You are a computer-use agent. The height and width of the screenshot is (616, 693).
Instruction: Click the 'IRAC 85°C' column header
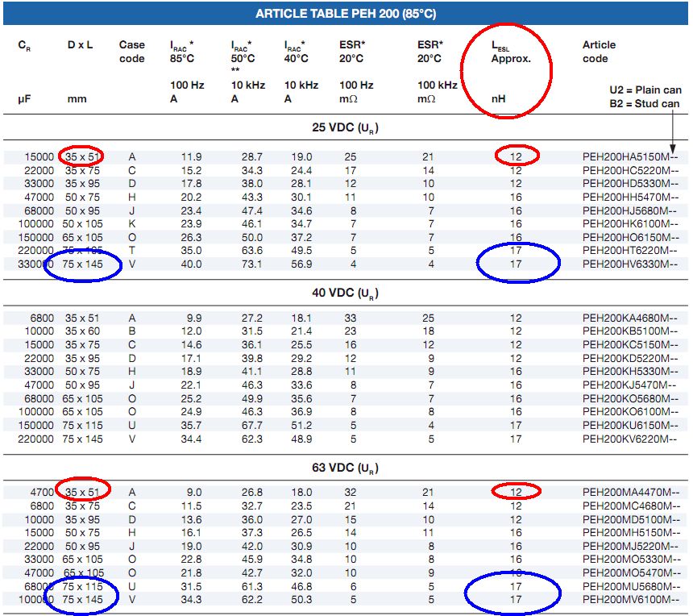182,52
